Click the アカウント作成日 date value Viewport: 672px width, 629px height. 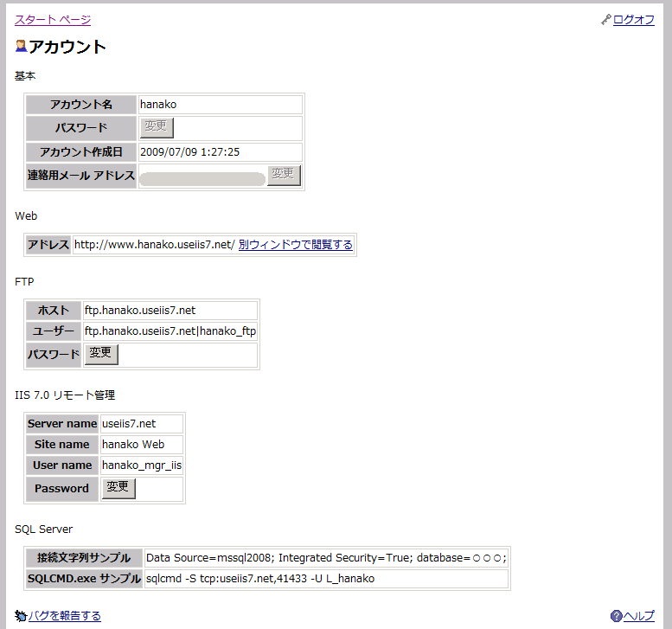189,152
